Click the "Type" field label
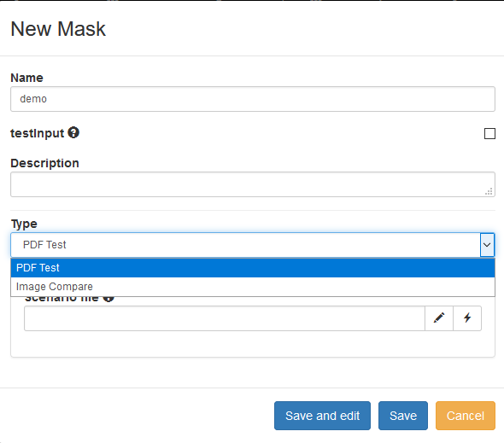This screenshot has height=443, width=504. pyautogui.click(x=24, y=224)
